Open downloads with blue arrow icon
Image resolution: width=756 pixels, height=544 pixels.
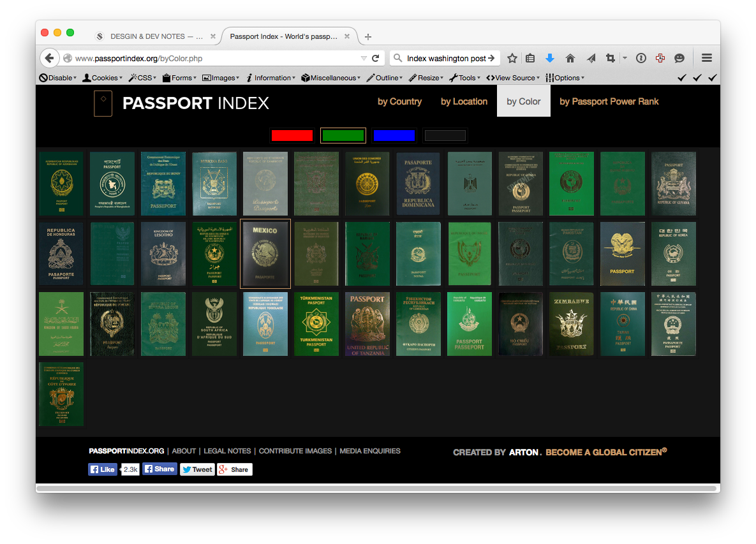point(550,58)
